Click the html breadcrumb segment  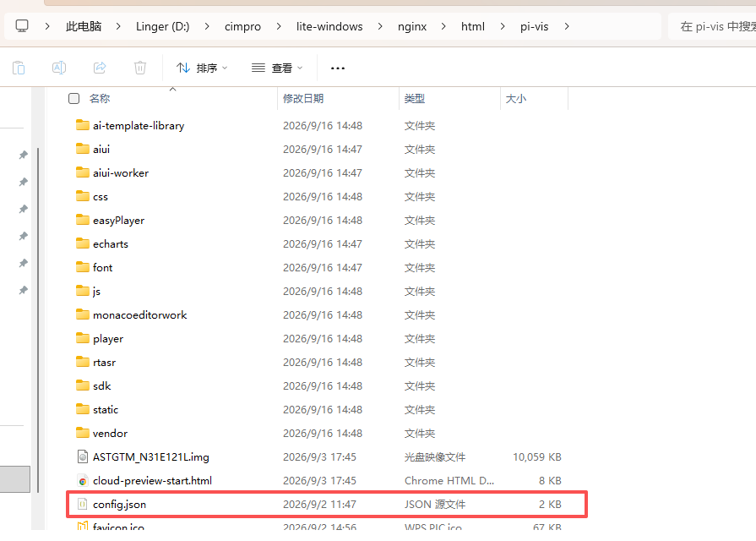(x=472, y=26)
